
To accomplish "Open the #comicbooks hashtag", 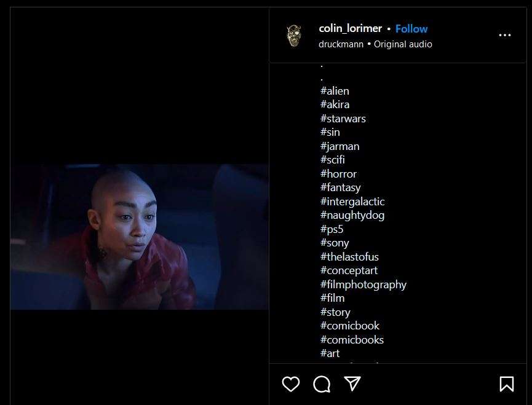I will click(x=352, y=340).
